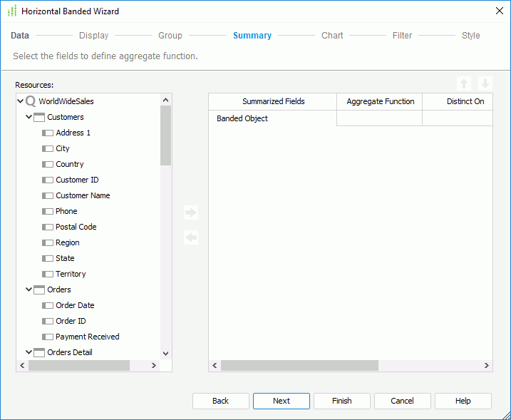
Task: Click the summary table scroll left arrow
Action: pyautogui.click(x=215, y=366)
